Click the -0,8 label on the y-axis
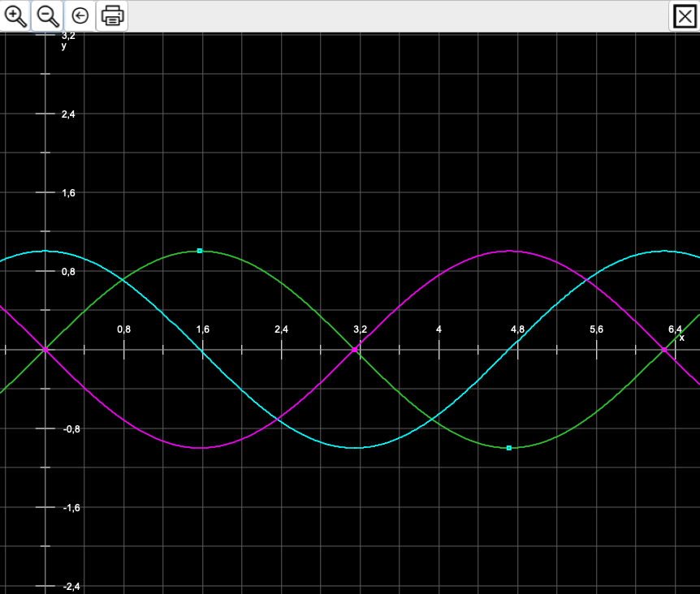The width and height of the screenshot is (700, 594). [70, 429]
